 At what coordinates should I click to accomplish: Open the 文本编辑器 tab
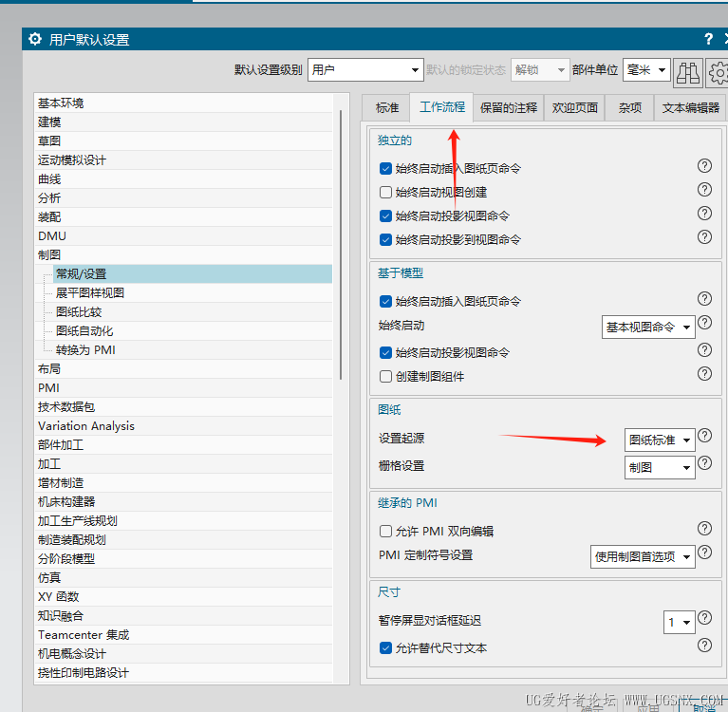(690, 108)
